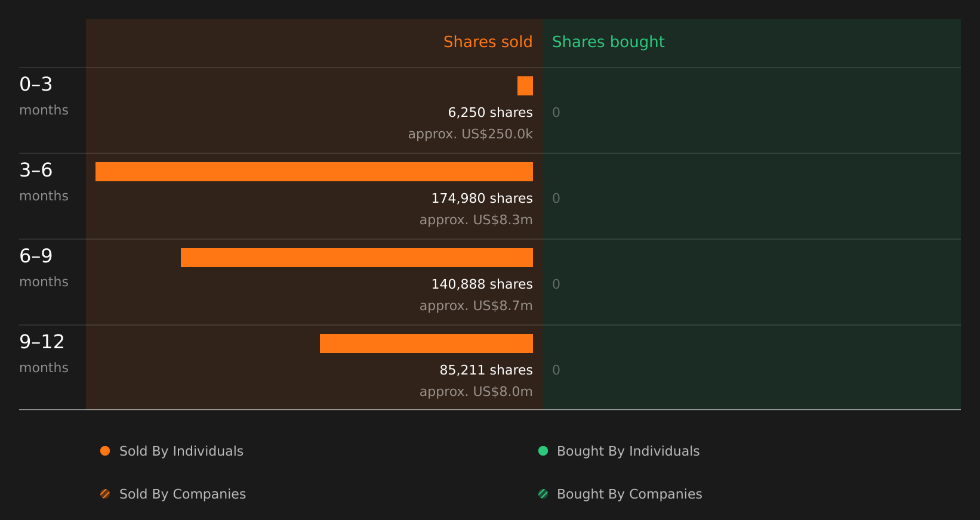Select the Sold By Companies legend label
Screen dimensions: 980x520
(x=183, y=494)
